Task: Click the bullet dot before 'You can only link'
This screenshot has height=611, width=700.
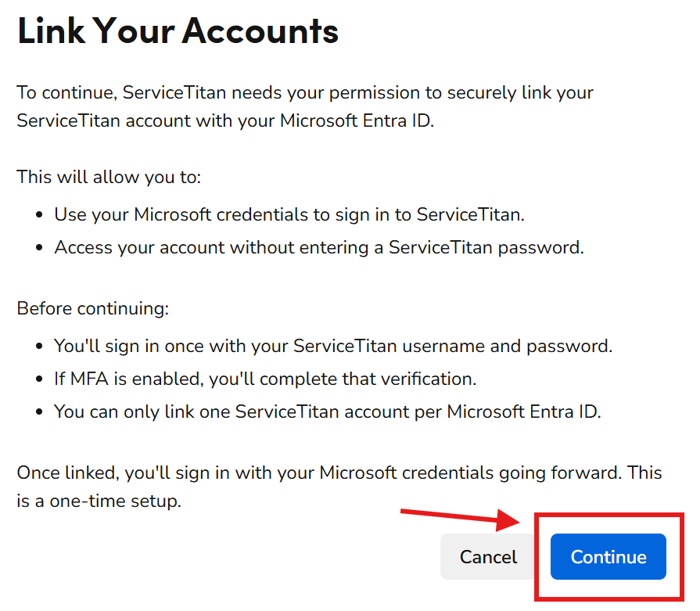Action: point(39,412)
